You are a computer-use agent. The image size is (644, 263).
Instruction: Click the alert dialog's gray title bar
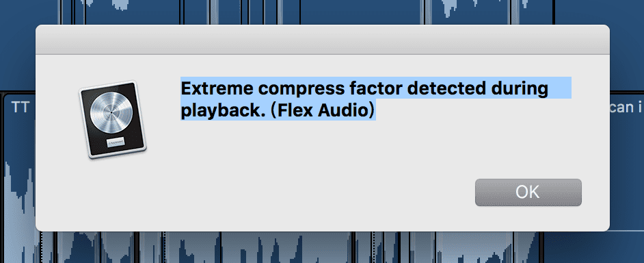click(323, 40)
